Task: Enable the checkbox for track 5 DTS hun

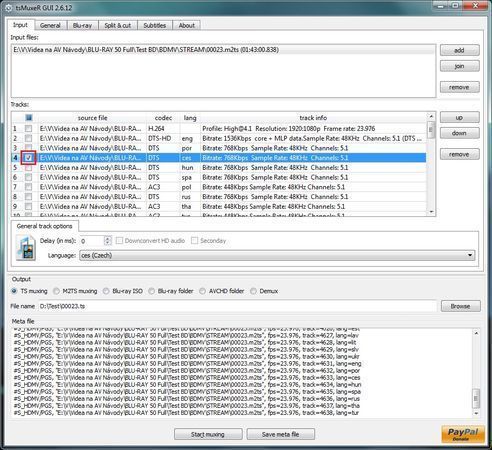Action: pos(29,167)
